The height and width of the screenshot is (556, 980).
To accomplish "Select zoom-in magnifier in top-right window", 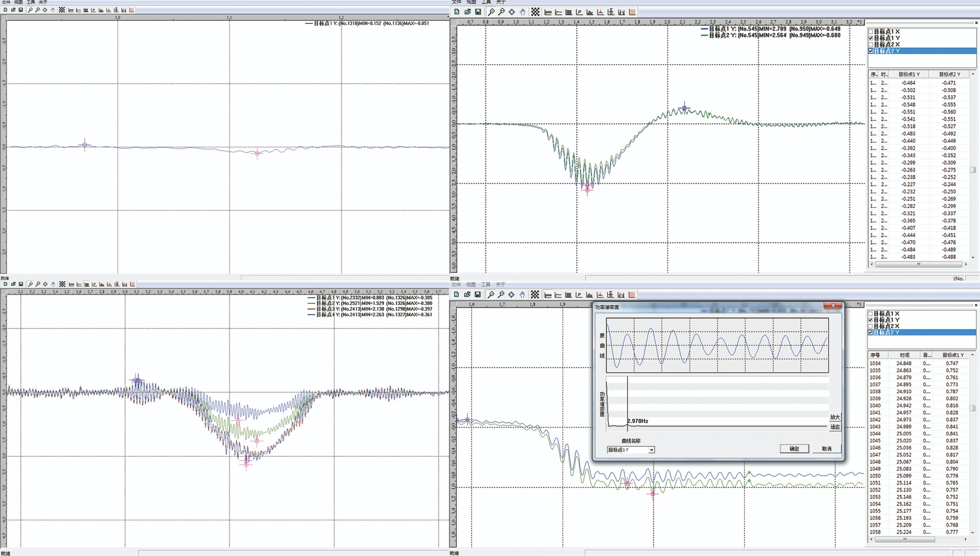I will (x=491, y=12).
